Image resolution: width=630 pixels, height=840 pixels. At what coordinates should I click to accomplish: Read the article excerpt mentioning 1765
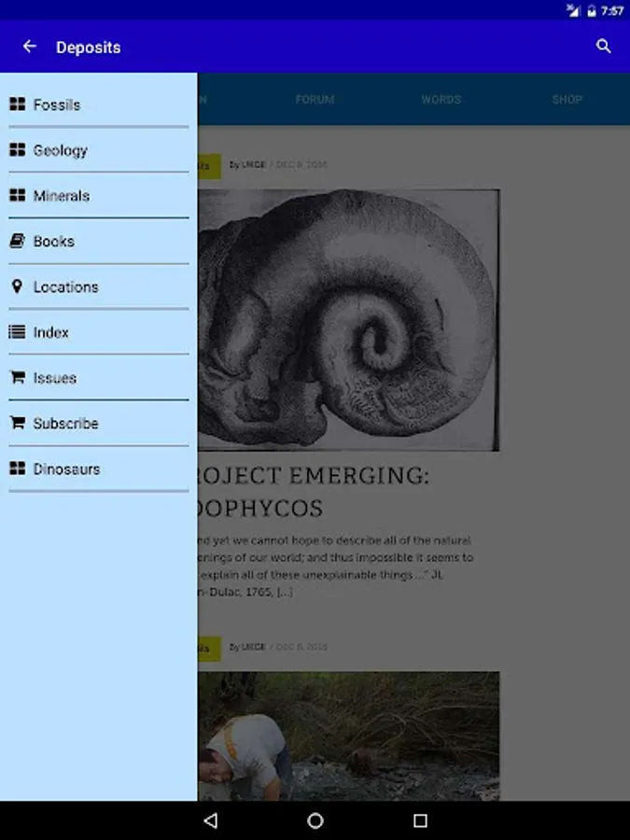pos(336,566)
